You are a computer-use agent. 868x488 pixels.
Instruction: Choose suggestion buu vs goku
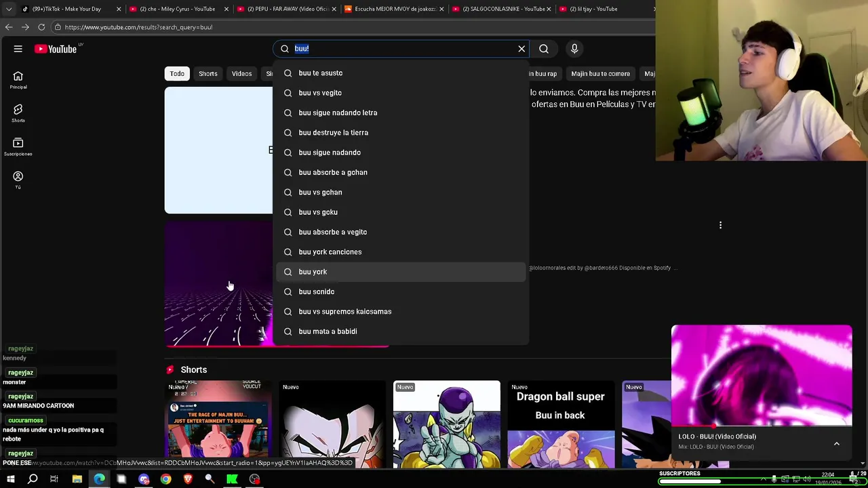pyautogui.click(x=400, y=212)
